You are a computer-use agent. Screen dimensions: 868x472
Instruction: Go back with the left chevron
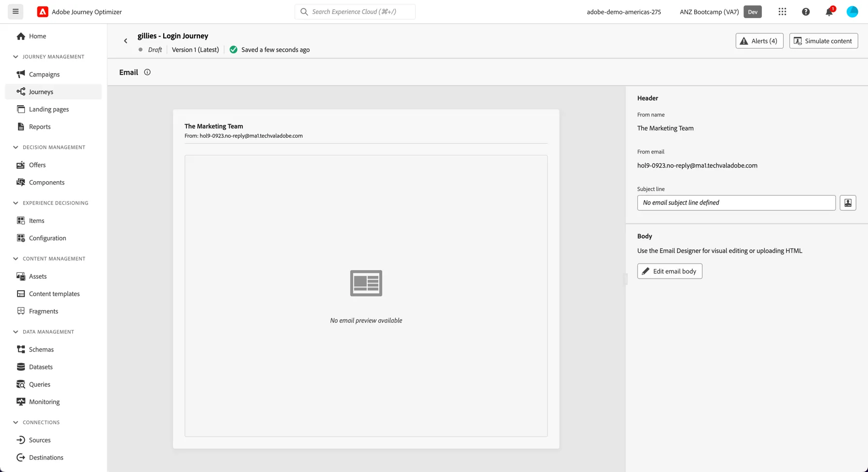125,41
